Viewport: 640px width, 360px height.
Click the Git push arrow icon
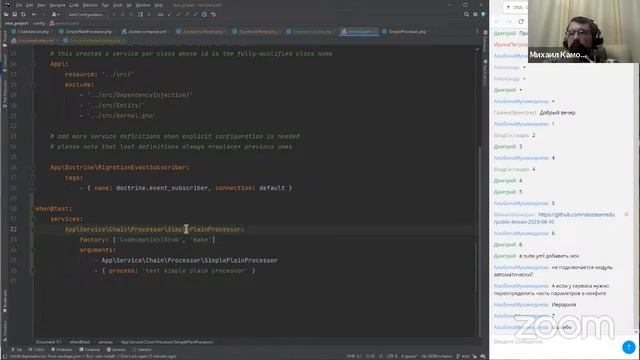[x=187, y=14]
